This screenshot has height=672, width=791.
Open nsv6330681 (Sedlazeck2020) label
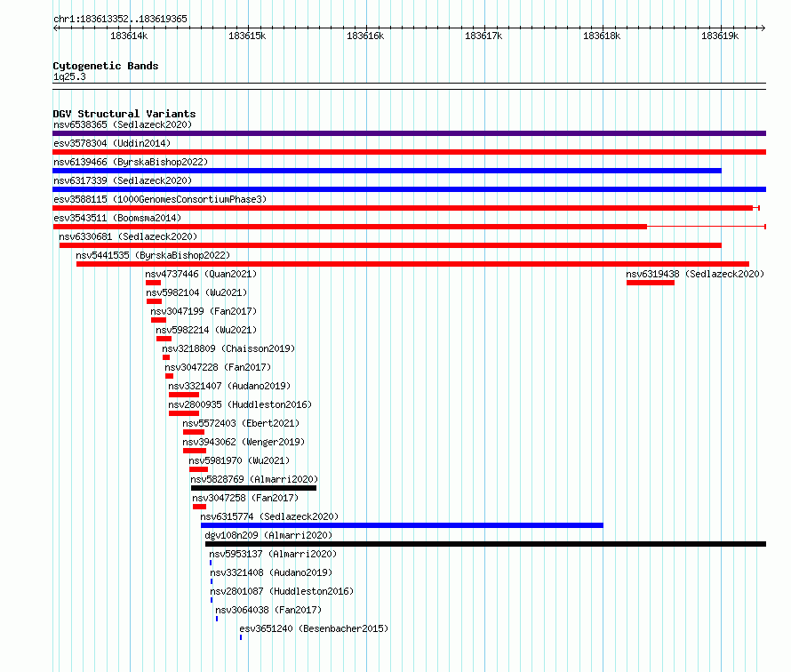tap(128, 236)
